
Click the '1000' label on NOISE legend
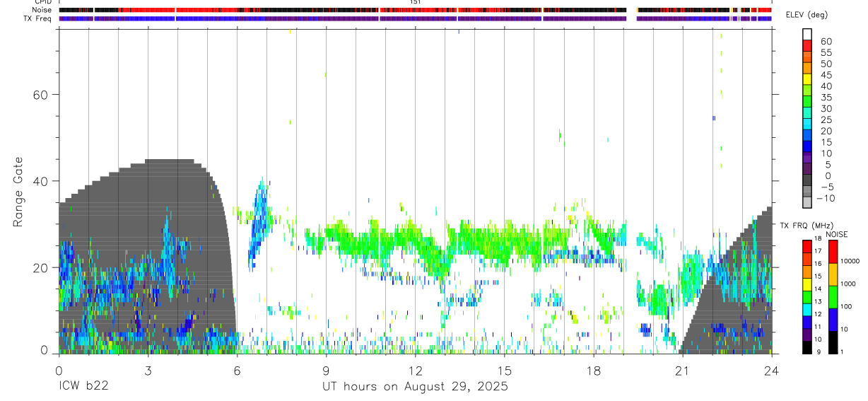click(848, 284)
